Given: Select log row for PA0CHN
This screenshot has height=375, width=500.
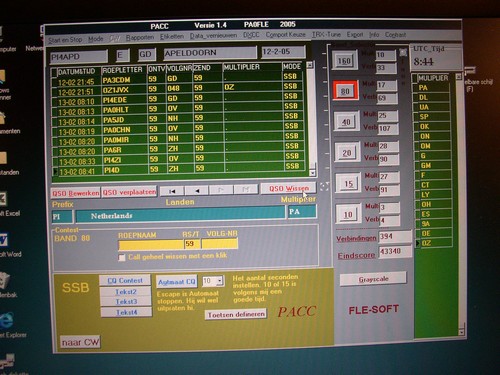Looking at the screenshot, I should (178, 129).
